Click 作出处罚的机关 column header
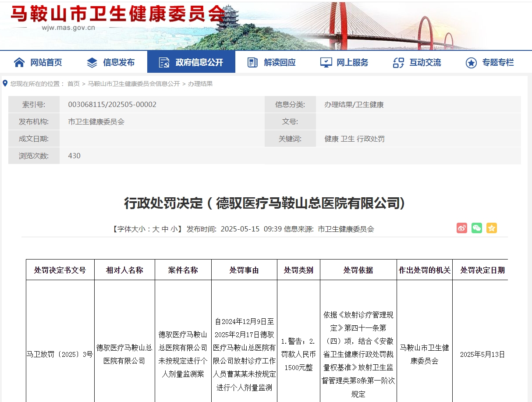 click(425, 270)
